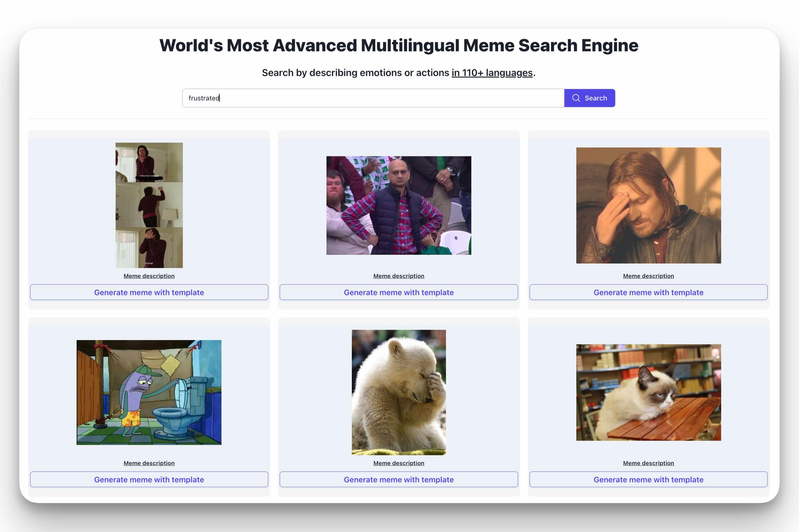Generate meme with the Grumpy Cat template

(648, 479)
